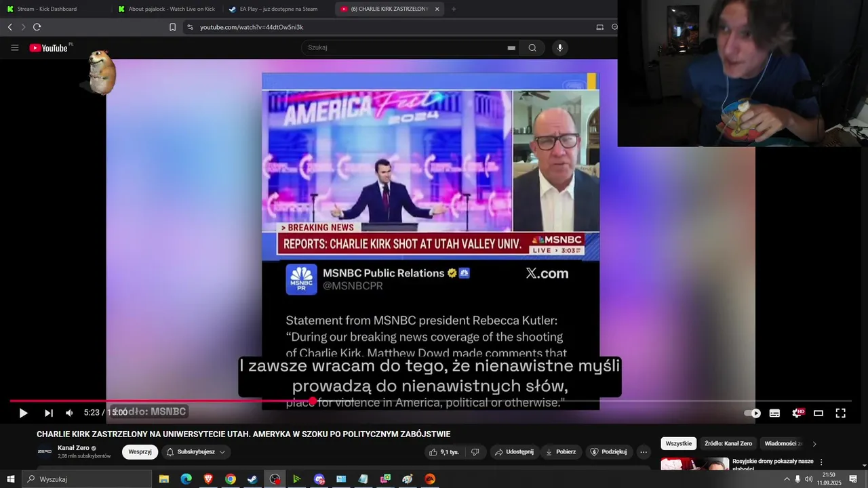Play the paused video
The image size is (868, 488).
point(23,413)
